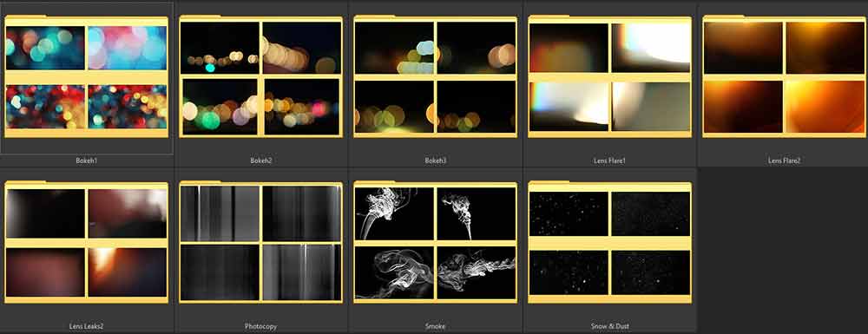Open the Bokeh1 folder icon

pyautogui.click(x=86, y=76)
